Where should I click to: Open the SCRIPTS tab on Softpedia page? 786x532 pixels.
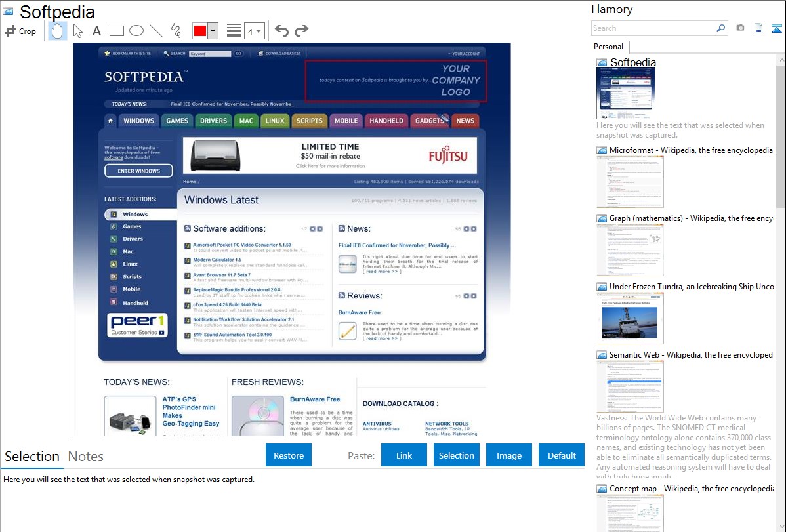coord(309,121)
